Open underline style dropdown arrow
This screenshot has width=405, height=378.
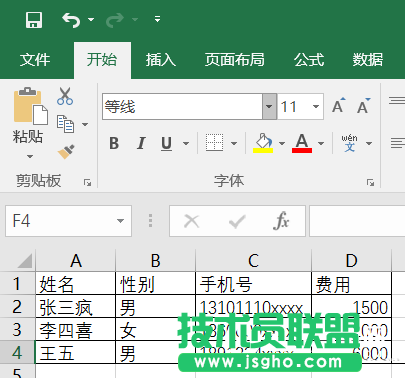click(186, 144)
